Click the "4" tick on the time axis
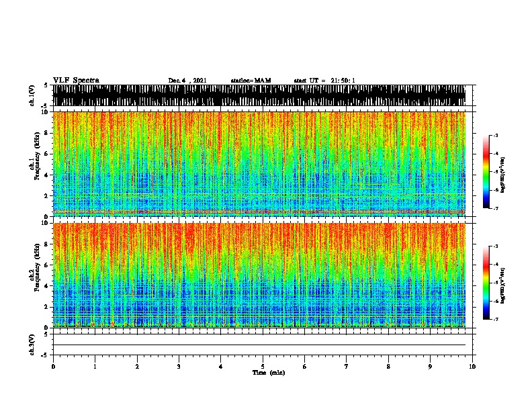The height and width of the screenshot is (411, 532). coord(221,367)
